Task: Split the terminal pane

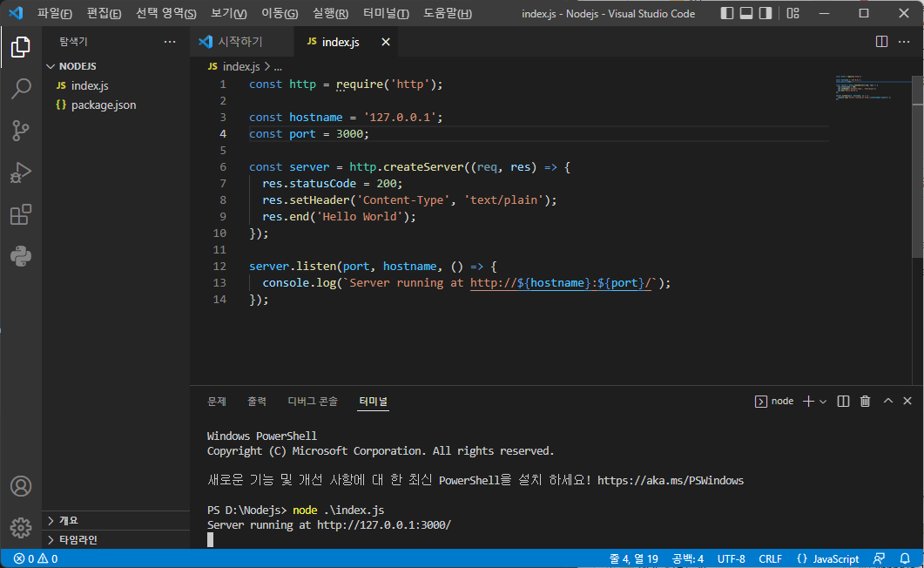Action: coord(843,402)
